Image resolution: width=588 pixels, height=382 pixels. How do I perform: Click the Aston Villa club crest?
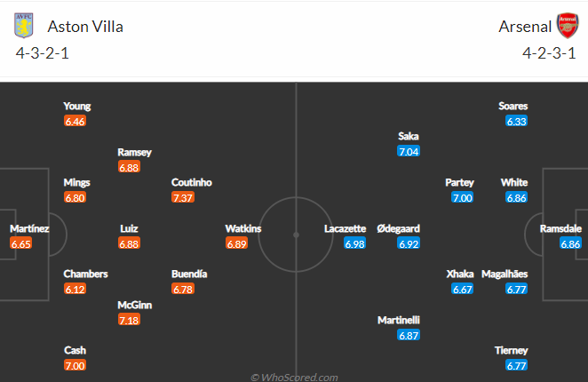pyautogui.click(x=24, y=25)
